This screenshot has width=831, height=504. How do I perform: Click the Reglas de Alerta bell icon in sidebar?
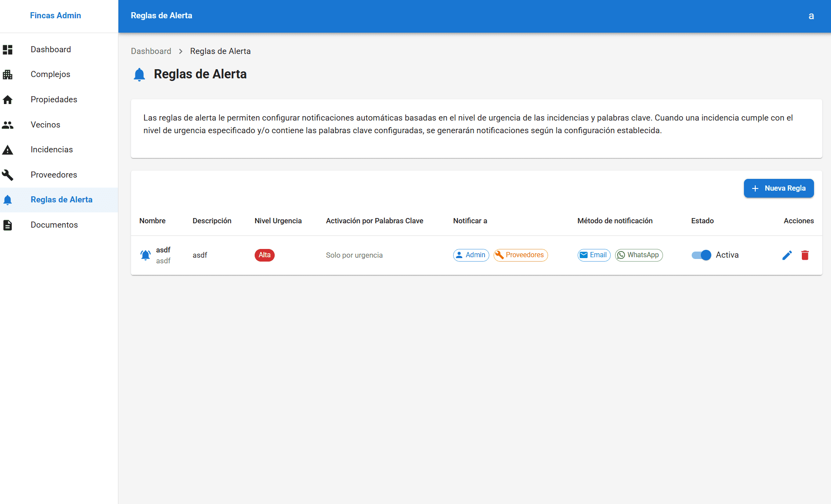point(7,200)
